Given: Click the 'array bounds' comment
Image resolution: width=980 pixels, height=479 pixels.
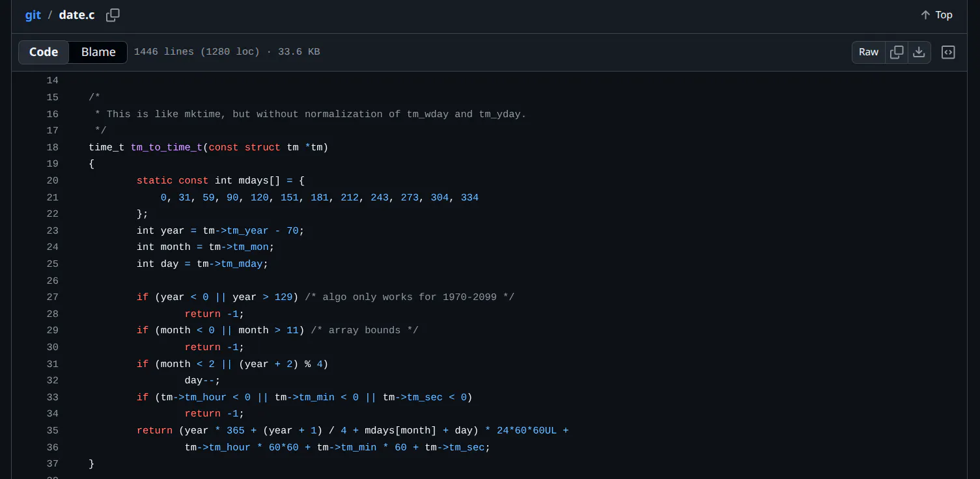Looking at the screenshot, I should (365, 331).
